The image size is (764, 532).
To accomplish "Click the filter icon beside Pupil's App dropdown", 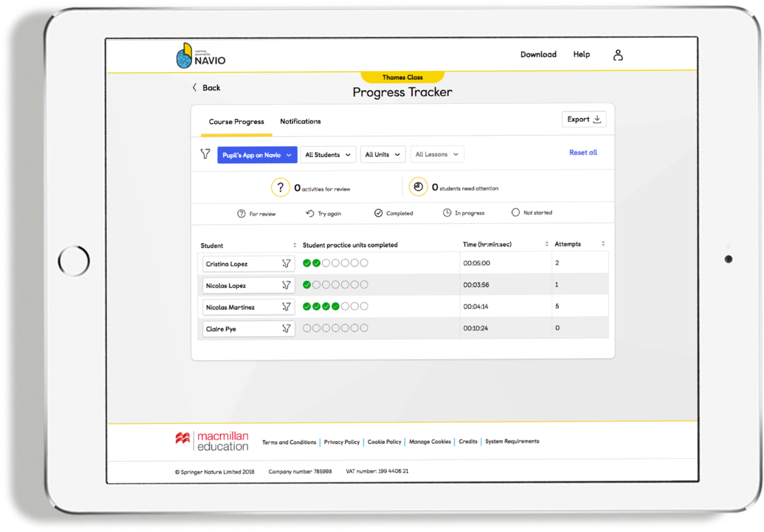I will (x=205, y=155).
